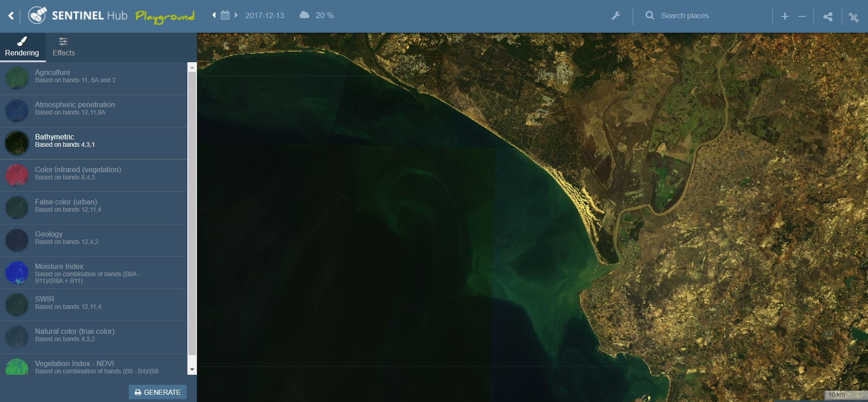Click the search magnifier icon
Image resolution: width=868 pixels, height=402 pixels.
pos(650,15)
